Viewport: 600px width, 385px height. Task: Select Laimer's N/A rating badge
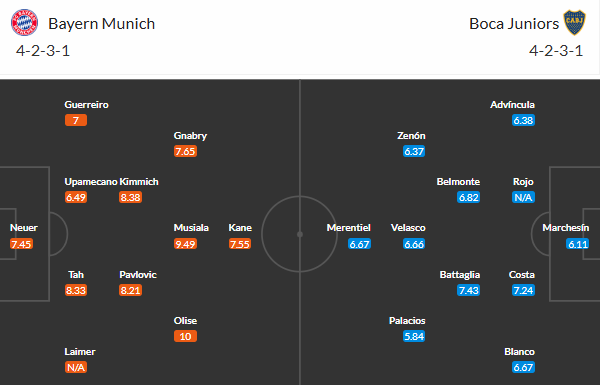(76, 367)
